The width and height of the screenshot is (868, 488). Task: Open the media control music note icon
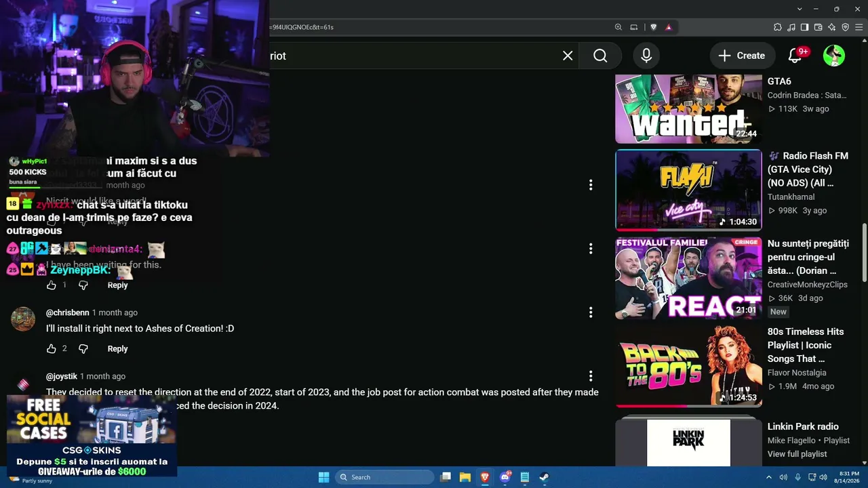(x=791, y=27)
